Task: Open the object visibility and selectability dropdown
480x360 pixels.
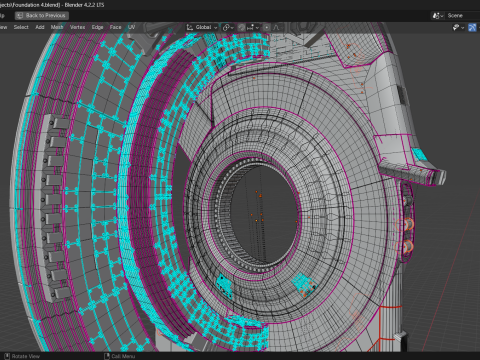Action: click(x=458, y=28)
